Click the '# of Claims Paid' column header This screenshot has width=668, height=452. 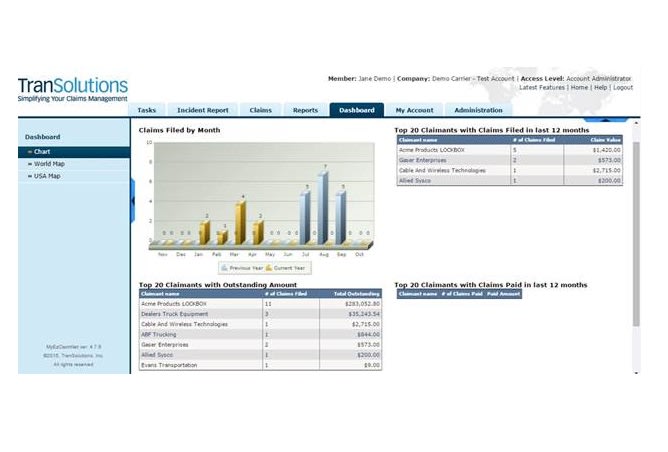(x=462, y=294)
